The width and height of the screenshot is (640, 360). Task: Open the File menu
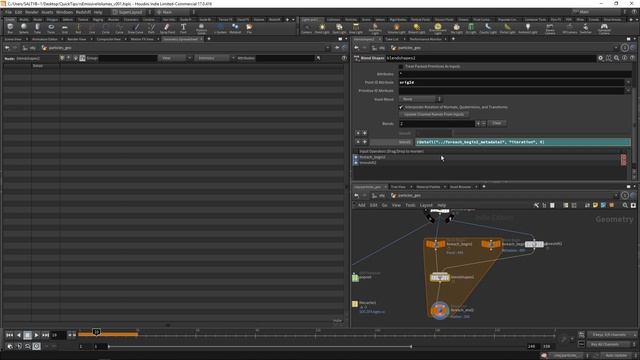tap(8, 12)
